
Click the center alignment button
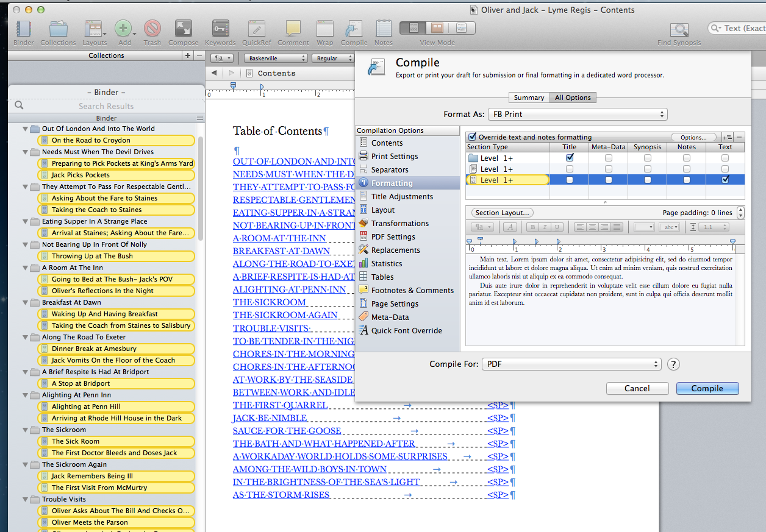coord(592,227)
